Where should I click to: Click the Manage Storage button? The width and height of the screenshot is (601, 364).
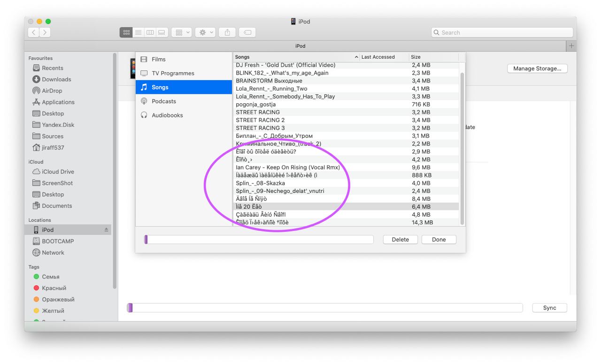537,68
